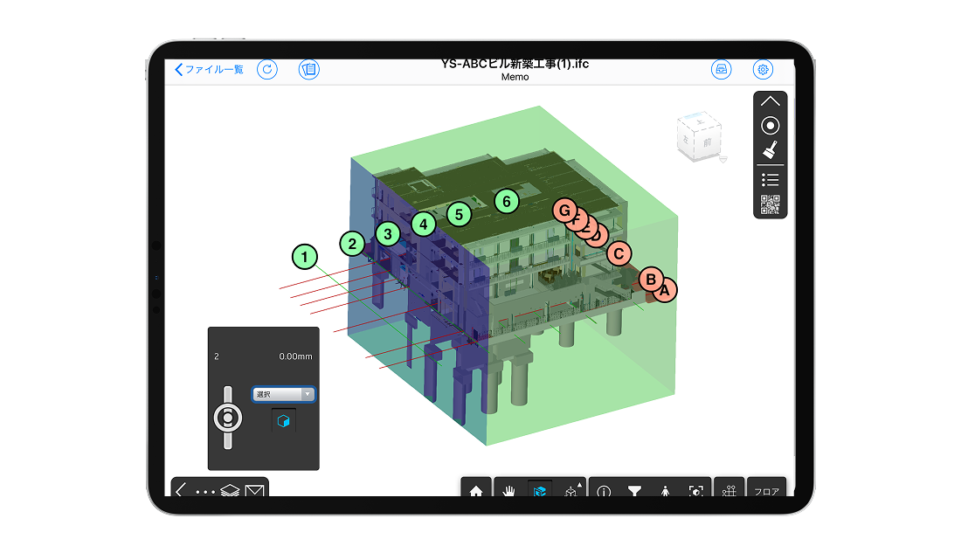Viewport: 961px width, 560px height.
Task: Select the pan hand tool
Action: pyautogui.click(x=509, y=490)
